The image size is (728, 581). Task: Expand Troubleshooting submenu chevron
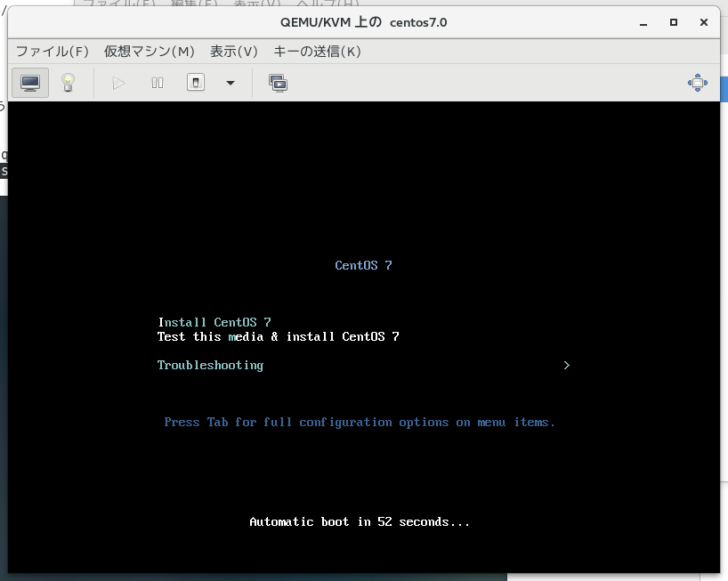point(566,365)
